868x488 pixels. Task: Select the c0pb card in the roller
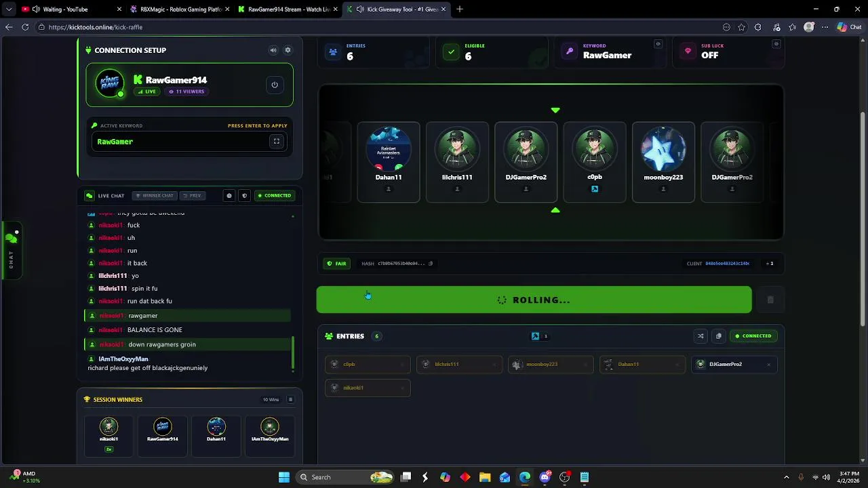[x=595, y=162]
